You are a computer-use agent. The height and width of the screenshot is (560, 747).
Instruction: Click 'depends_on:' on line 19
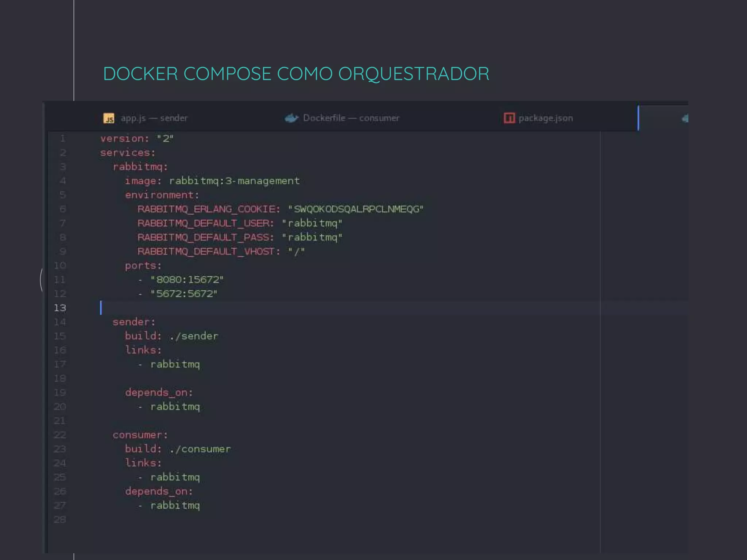click(x=159, y=393)
